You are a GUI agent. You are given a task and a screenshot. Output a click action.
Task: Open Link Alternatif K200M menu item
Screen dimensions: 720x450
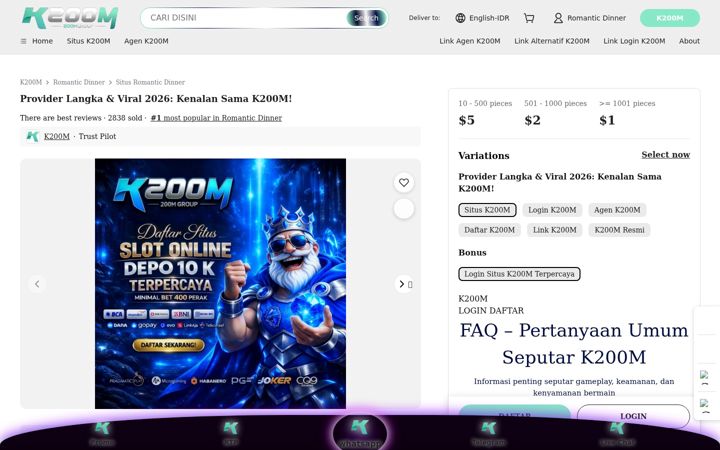click(552, 41)
